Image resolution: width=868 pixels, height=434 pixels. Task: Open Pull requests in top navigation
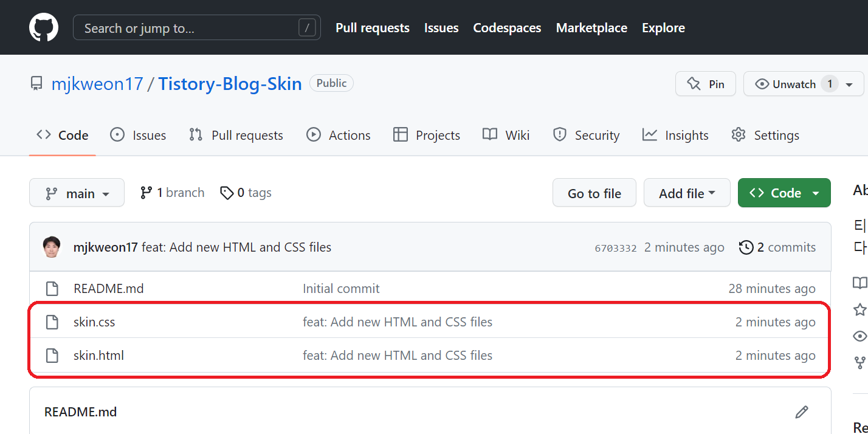point(373,28)
